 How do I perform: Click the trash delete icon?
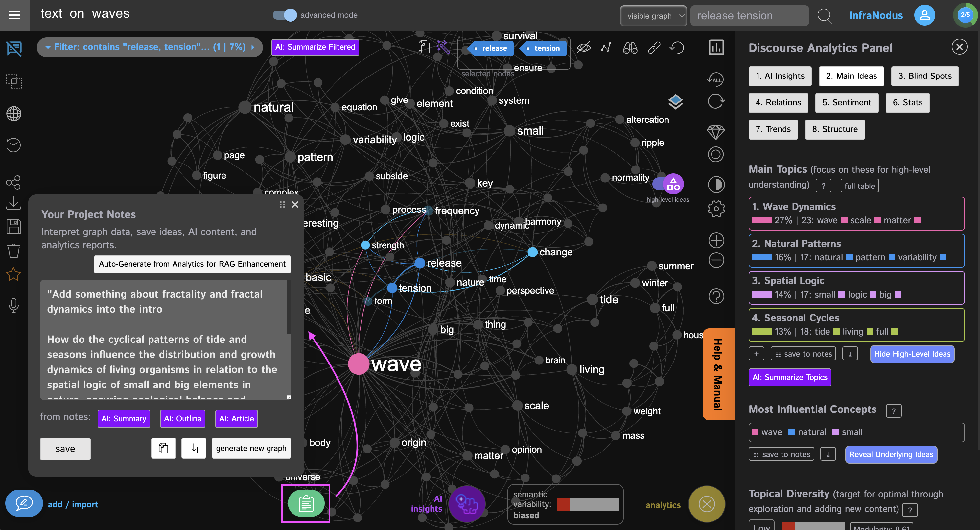[x=14, y=251]
